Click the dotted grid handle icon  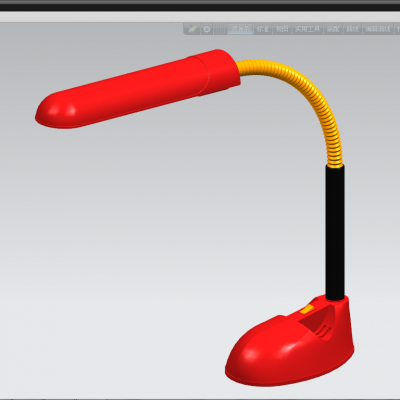(x=220, y=29)
